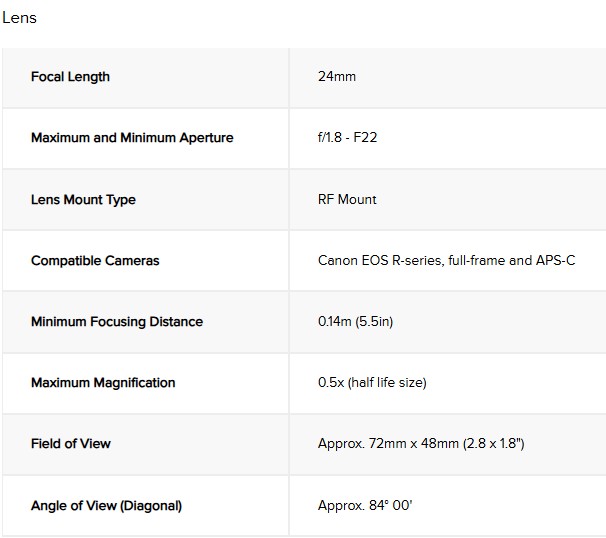The image size is (606, 538).
Task: Click the 0.5x magnification value
Action: (330, 383)
